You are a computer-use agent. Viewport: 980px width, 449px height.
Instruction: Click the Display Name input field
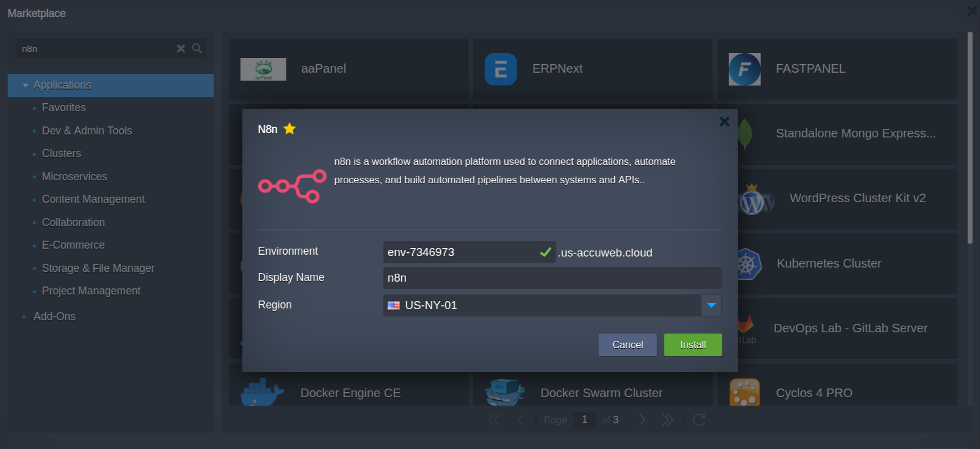[x=552, y=278]
